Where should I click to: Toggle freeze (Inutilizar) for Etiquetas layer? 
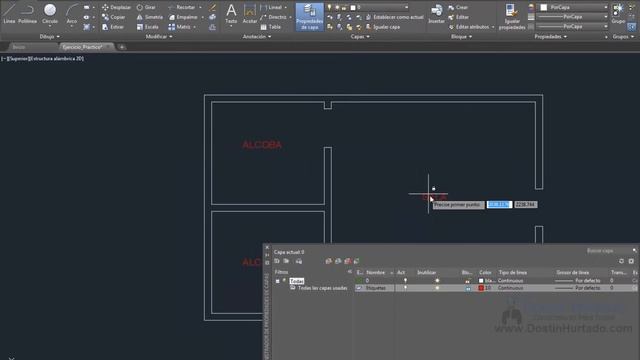click(437, 288)
